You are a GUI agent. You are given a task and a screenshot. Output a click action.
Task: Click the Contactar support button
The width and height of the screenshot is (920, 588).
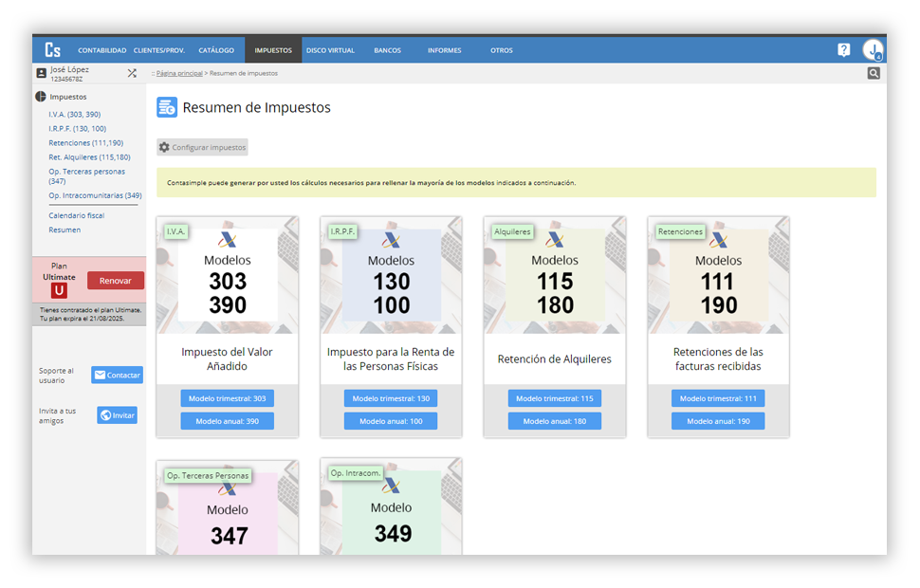pos(117,375)
